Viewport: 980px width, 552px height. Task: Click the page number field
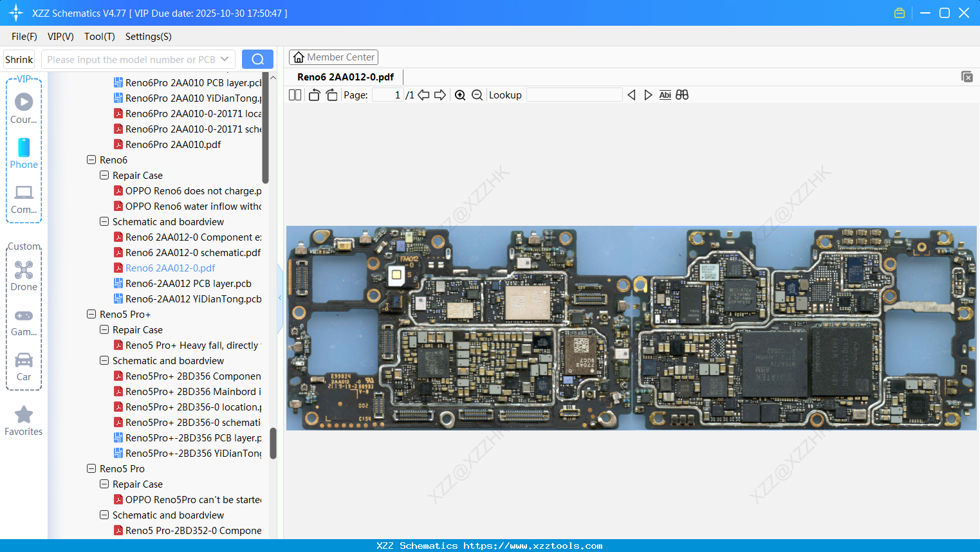(x=388, y=95)
